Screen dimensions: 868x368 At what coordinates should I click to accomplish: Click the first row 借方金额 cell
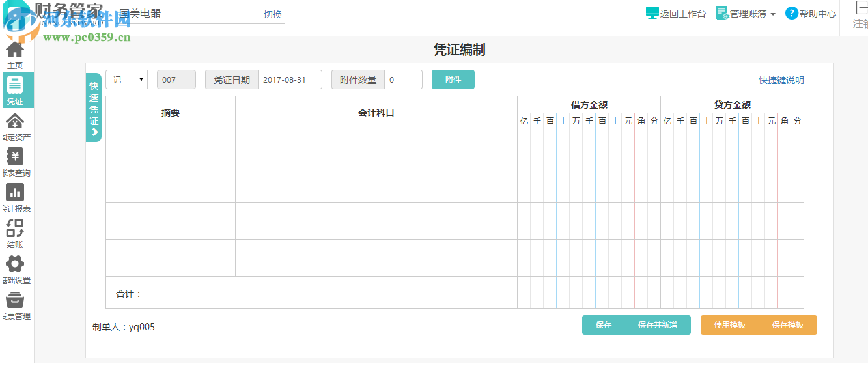[589, 147]
